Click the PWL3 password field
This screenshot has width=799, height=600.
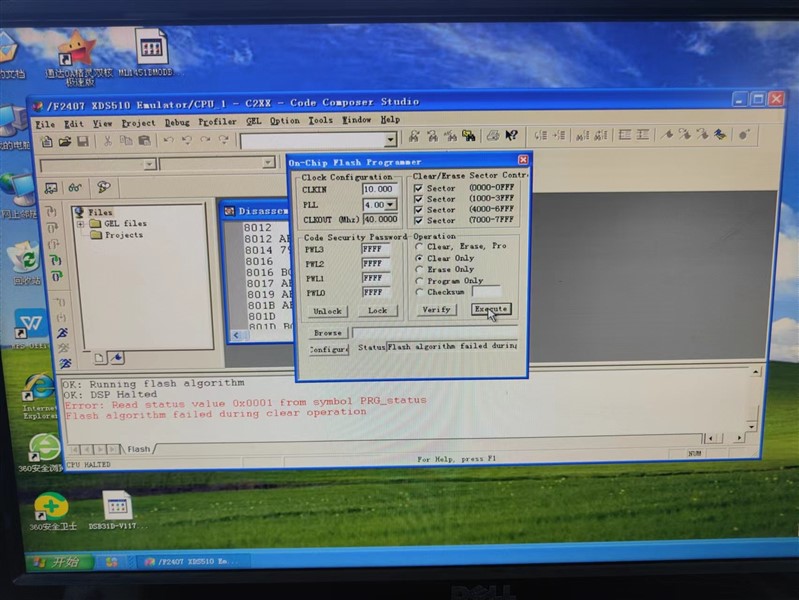(376, 249)
